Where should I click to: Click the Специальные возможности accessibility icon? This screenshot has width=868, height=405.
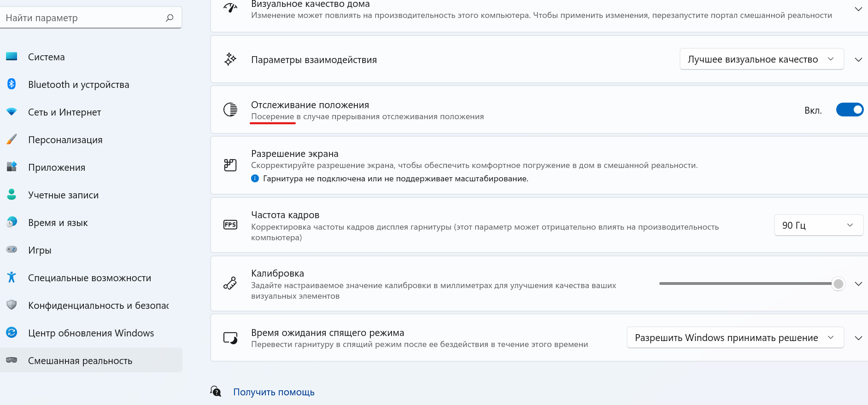pos(12,277)
